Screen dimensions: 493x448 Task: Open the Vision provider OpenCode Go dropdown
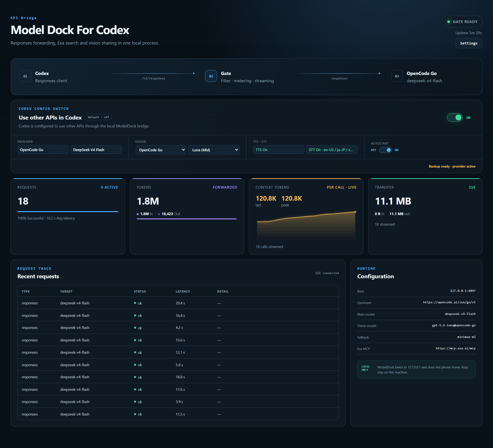pyautogui.click(x=161, y=150)
